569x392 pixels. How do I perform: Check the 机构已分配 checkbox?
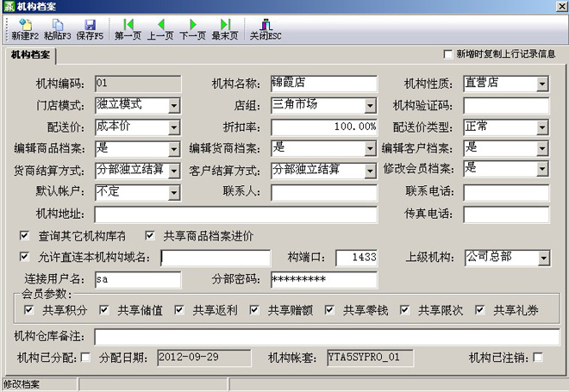85,358
